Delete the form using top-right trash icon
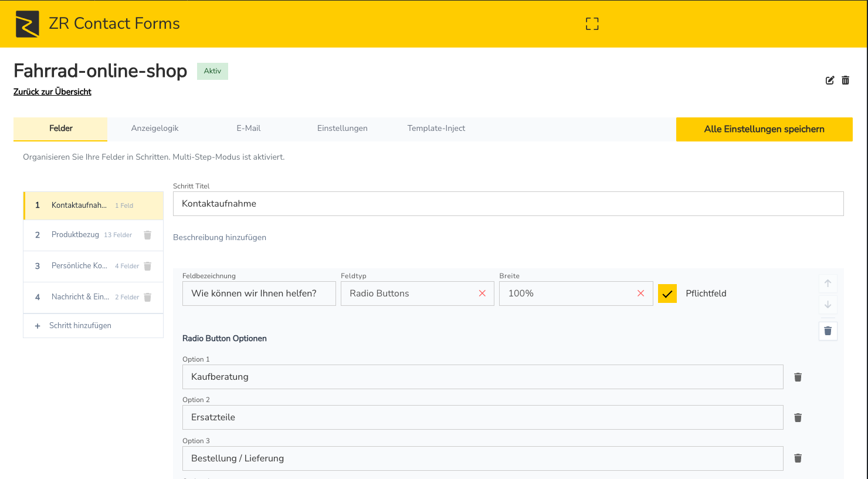This screenshot has width=868, height=479. pyautogui.click(x=845, y=80)
